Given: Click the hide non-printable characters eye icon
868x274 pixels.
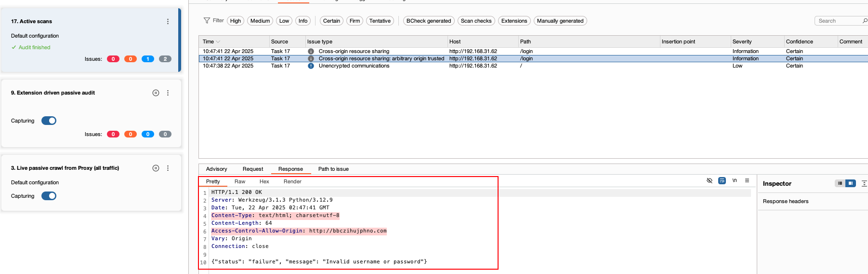Looking at the screenshot, I should (x=710, y=180).
